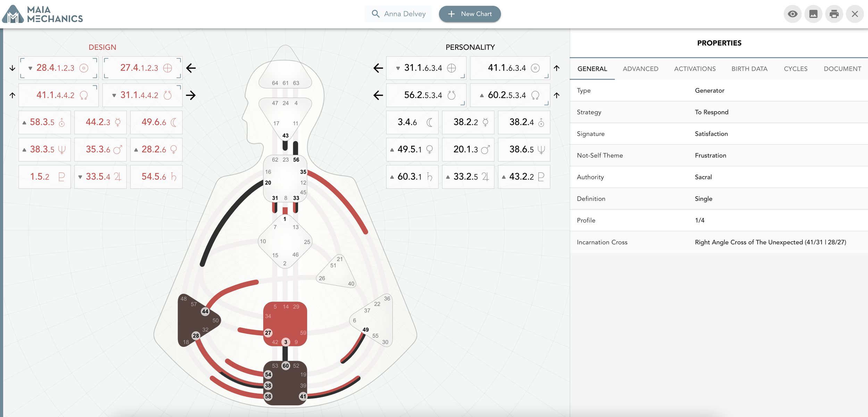The image size is (868, 417).
Task: Click the Design 35.3 Mars cell
Action: (x=101, y=150)
